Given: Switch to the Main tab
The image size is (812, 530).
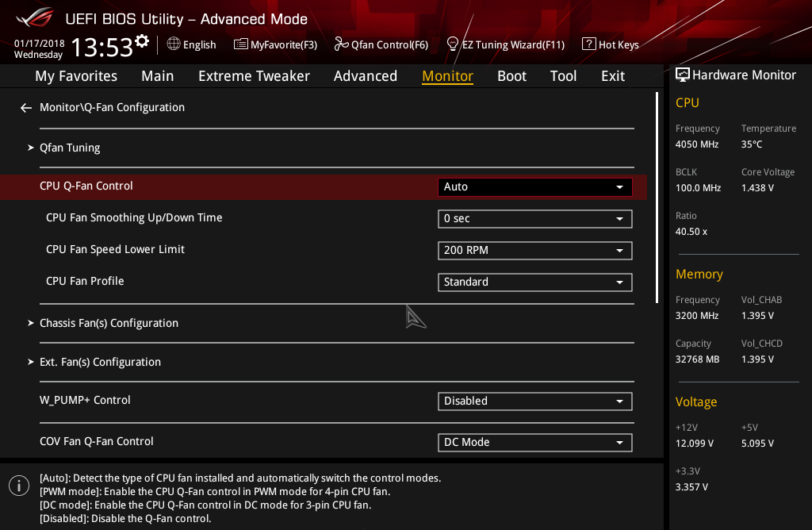Looking at the screenshot, I should point(158,76).
